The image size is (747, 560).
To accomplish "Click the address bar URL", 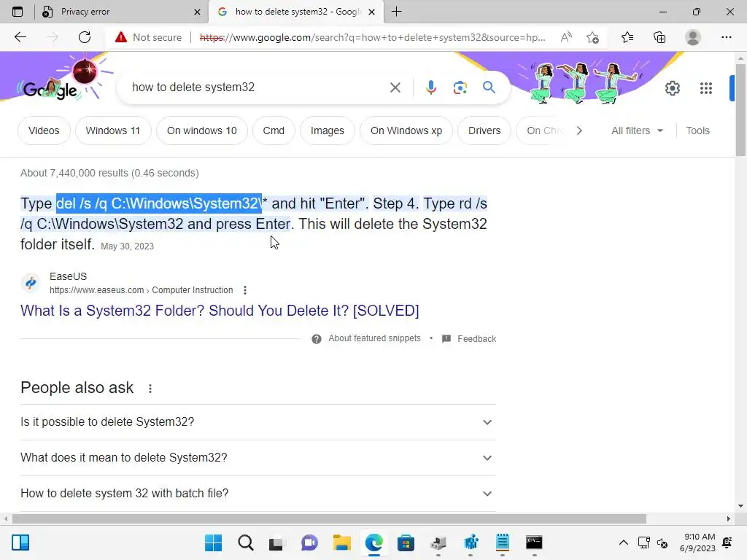I will point(373,37).
